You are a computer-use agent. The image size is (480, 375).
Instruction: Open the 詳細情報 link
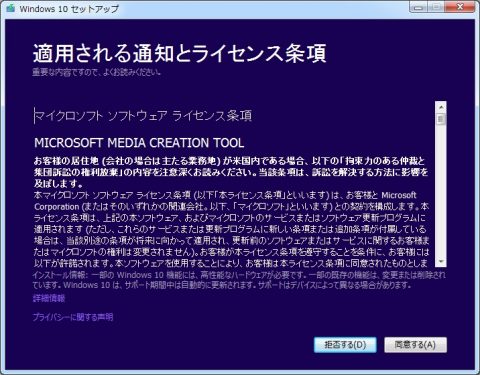49,298
